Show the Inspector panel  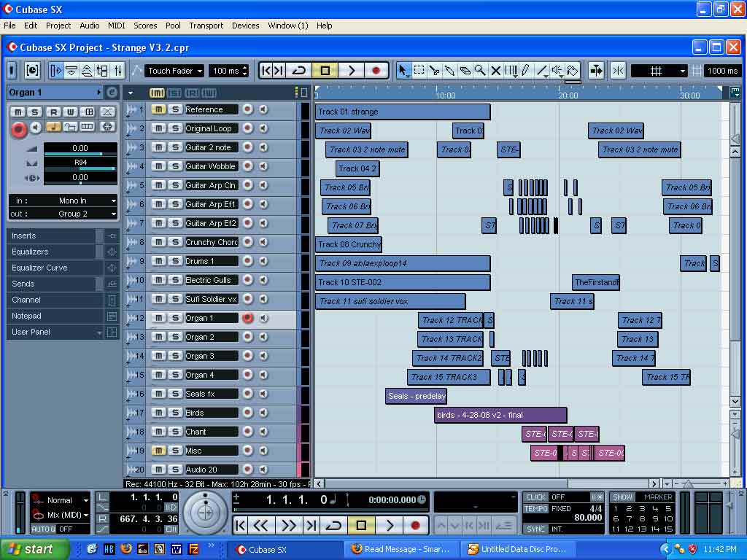[x=55, y=71]
